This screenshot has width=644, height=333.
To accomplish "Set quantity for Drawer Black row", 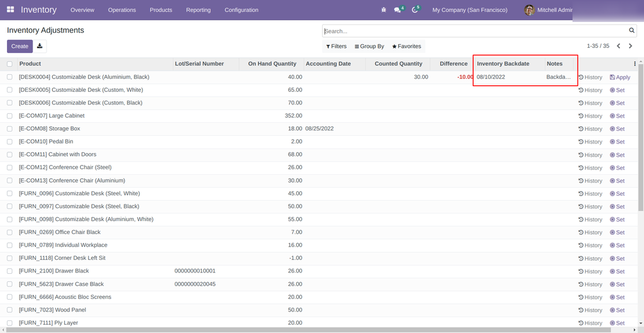I will 617,271.
